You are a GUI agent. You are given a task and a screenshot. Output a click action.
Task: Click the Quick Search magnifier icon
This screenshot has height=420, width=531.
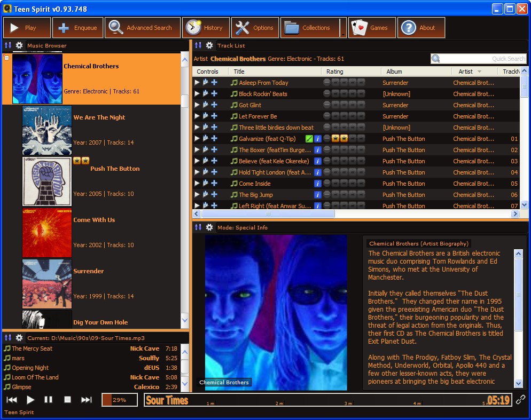436,59
